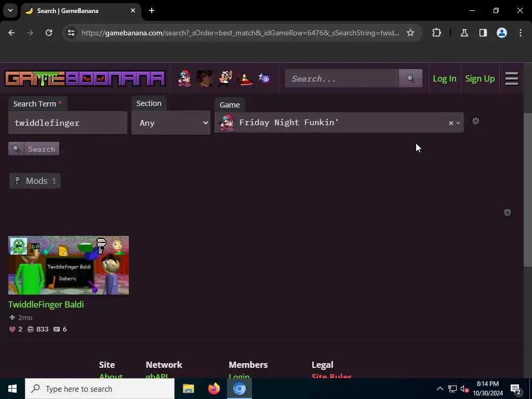Show hidden system tray icons
The width and height of the screenshot is (532, 399).
click(440, 389)
